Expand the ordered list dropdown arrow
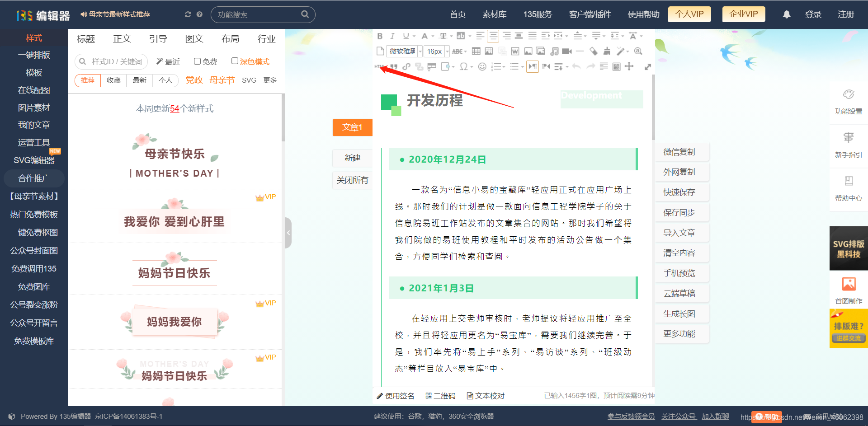868x426 pixels. tap(504, 66)
